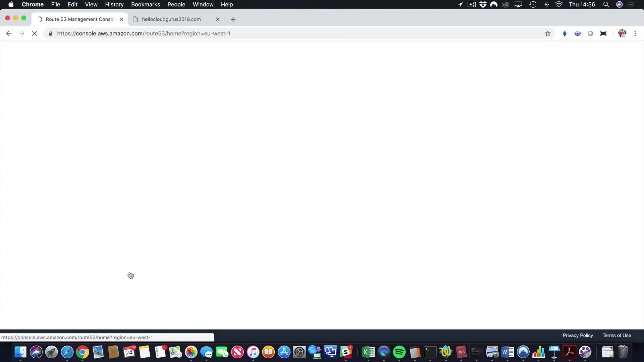Go back to the previous page
The height and width of the screenshot is (362, 644).
[9, 34]
